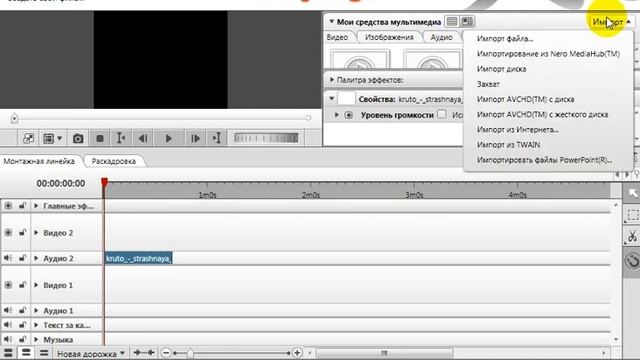
Task: Click the zoom in plus button
Action: point(297,353)
